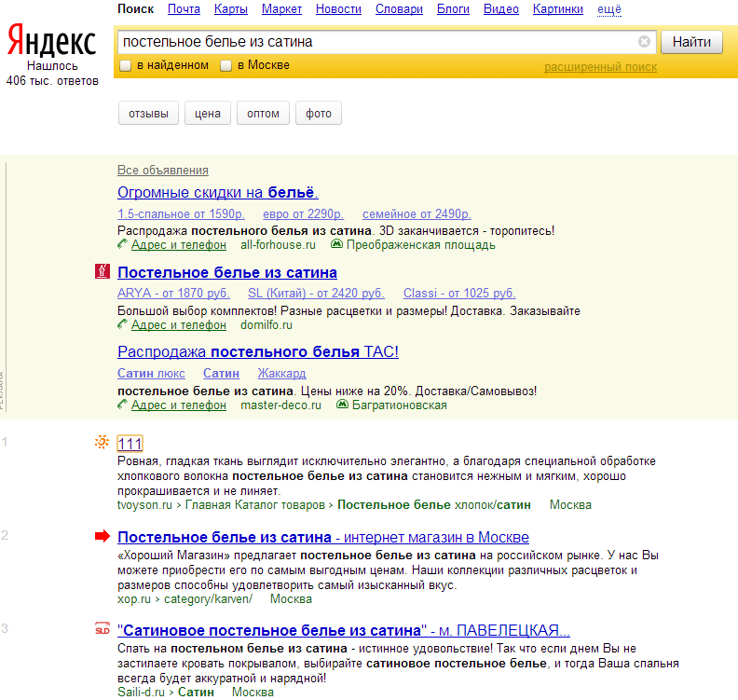Open the Словари tab
Viewport: 738px width, 700px height.
[x=399, y=9]
